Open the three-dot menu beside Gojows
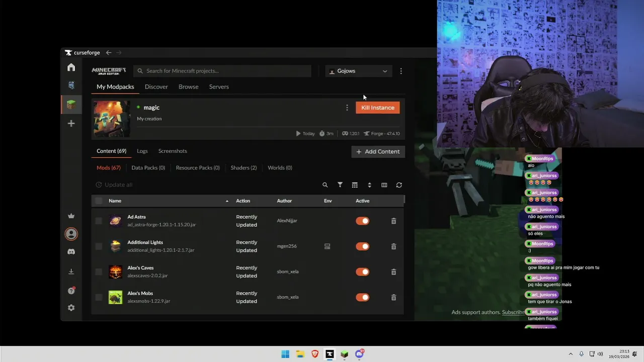 tap(401, 71)
